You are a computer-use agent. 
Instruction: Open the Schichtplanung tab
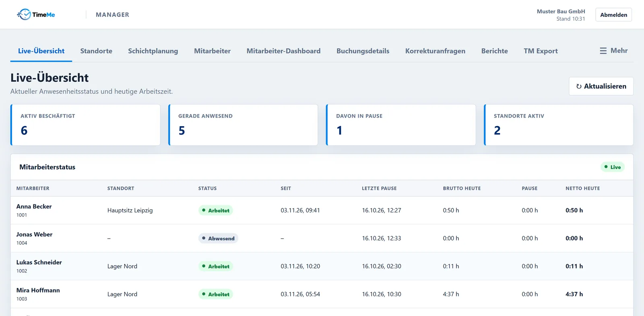pos(153,51)
